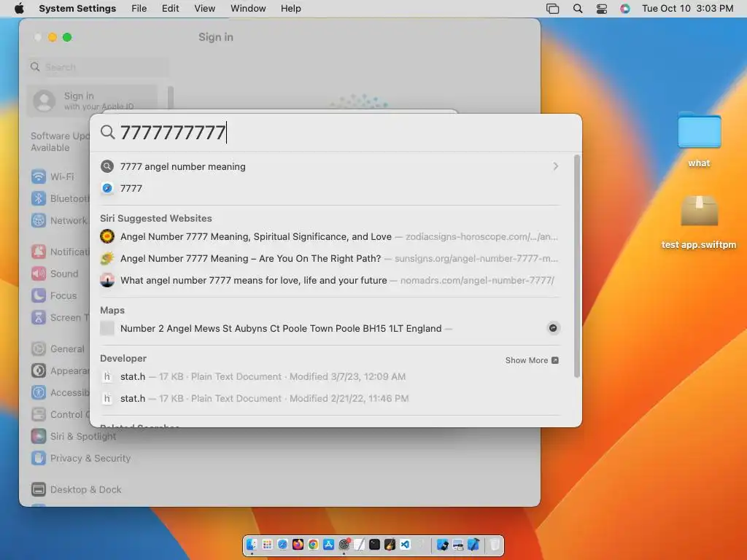Viewport: 747px width, 560px height.
Task: Click arrow icon on Maps result row
Action: click(x=553, y=328)
